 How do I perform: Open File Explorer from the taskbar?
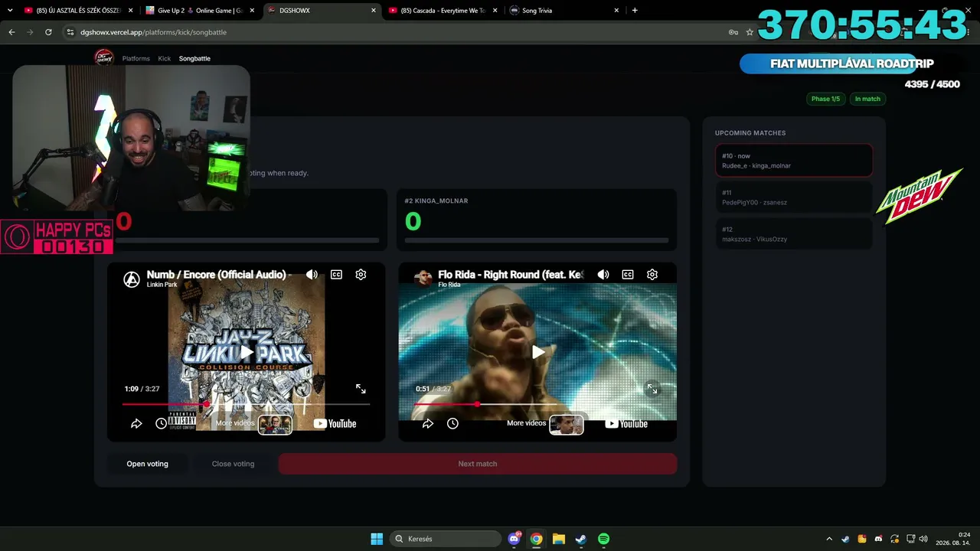(x=559, y=539)
